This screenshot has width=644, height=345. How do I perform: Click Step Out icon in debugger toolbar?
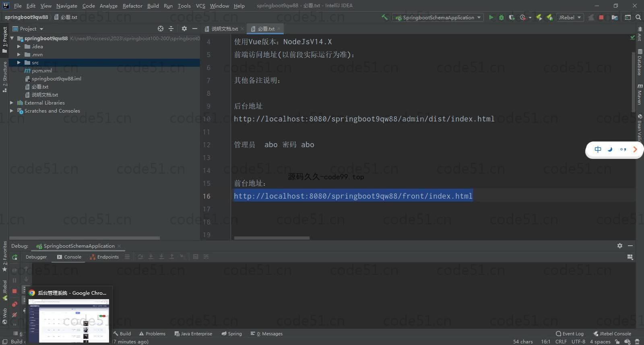click(172, 257)
